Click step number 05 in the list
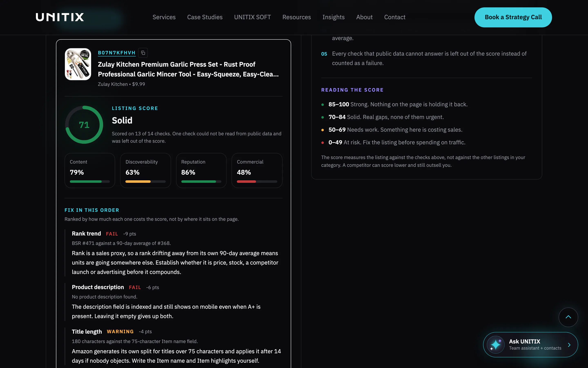This screenshot has width=588, height=368. pyautogui.click(x=324, y=54)
